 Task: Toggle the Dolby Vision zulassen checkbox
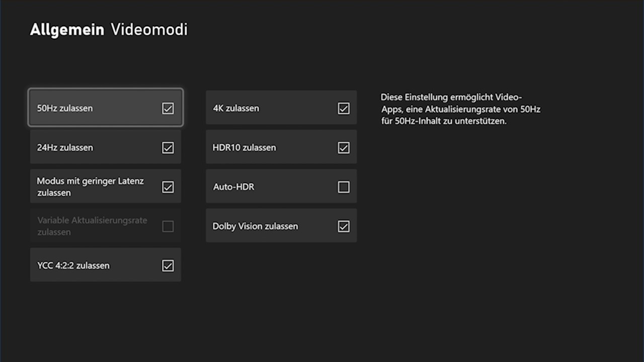pyautogui.click(x=344, y=226)
